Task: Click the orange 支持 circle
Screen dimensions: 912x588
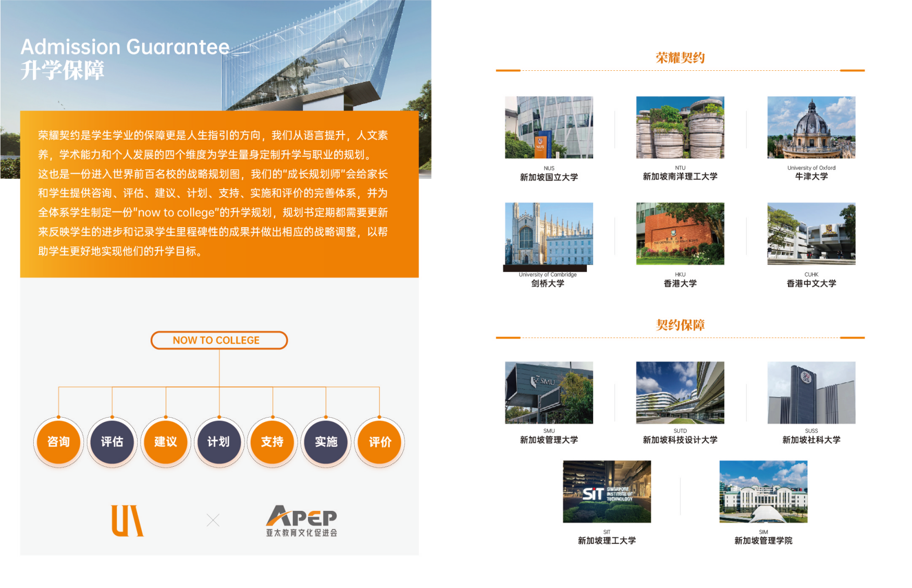Action: (273, 442)
